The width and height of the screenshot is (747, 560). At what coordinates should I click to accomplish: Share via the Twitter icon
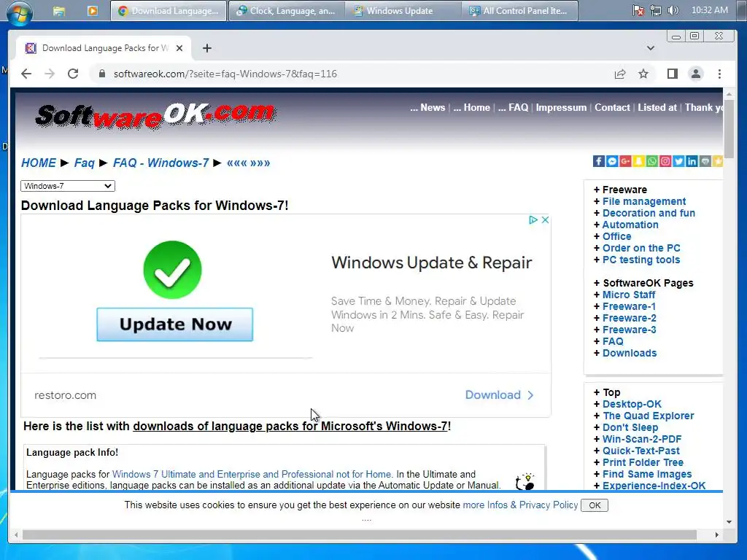679,161
